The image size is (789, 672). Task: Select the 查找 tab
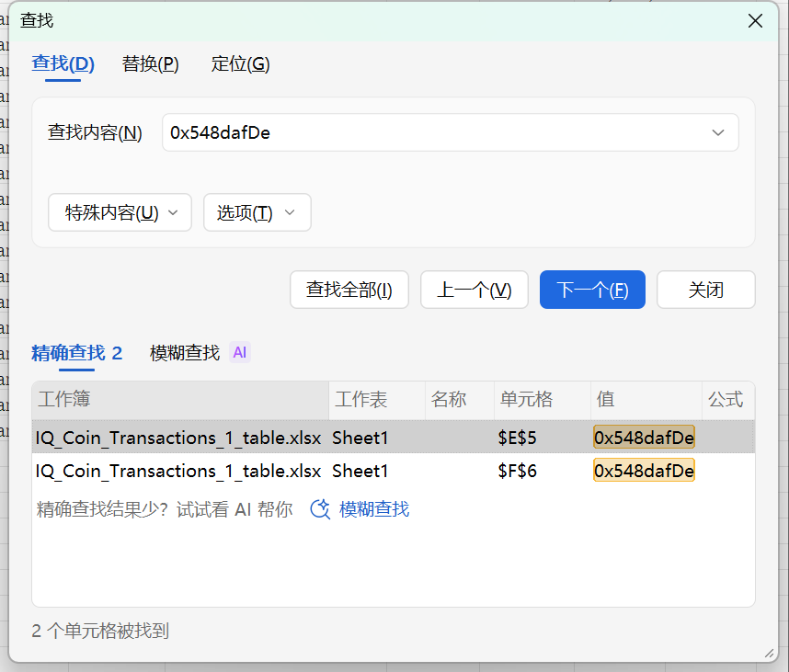click(63, 64)
